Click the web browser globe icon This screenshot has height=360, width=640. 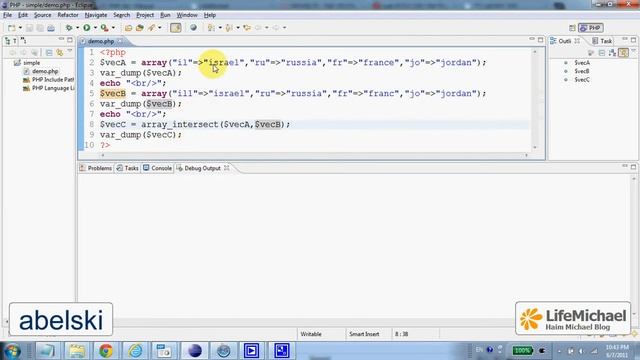click(193, 28)
